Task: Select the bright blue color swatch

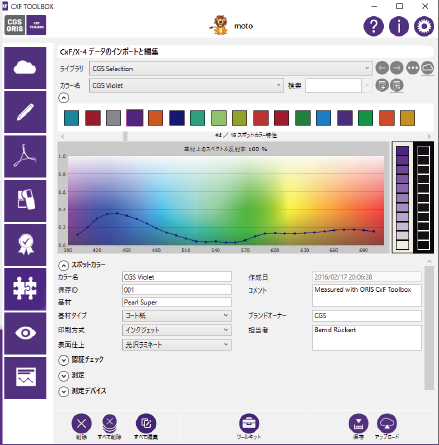Action: 323,118
